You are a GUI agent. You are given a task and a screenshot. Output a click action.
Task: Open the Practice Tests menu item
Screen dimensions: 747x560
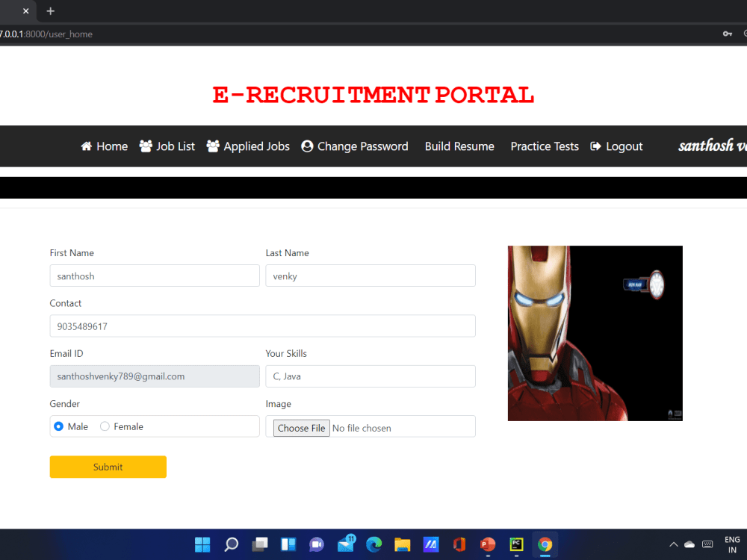544,146
